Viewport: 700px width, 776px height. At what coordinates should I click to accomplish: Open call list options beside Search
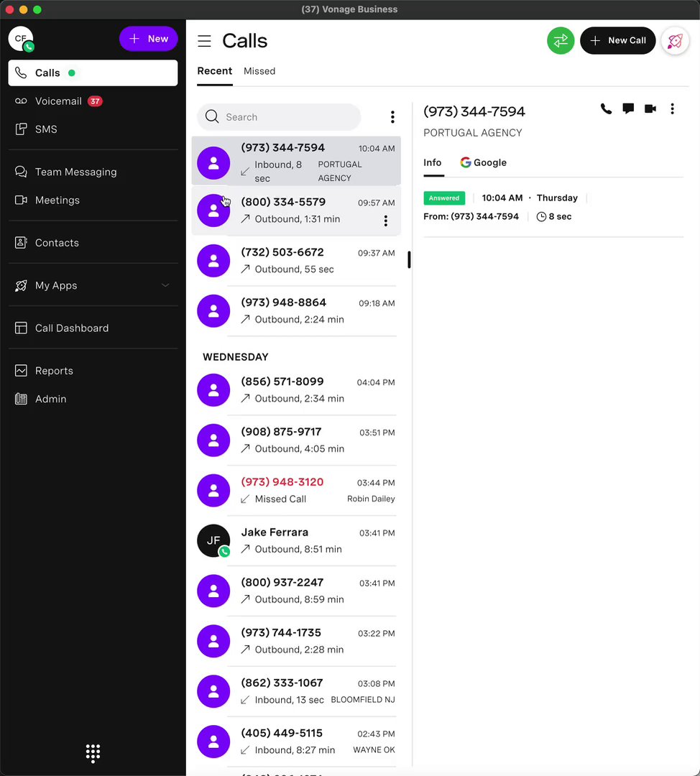[392, 117]
